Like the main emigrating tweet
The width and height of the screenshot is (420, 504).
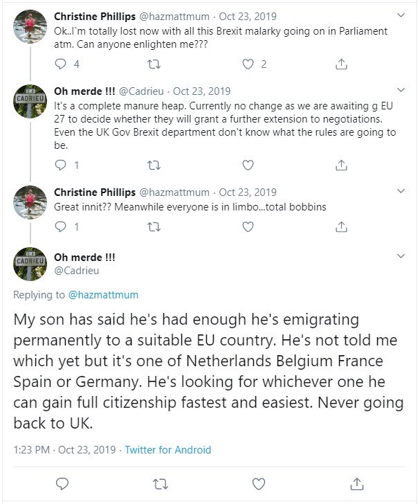pyautogui.click(x=259, y=484)
